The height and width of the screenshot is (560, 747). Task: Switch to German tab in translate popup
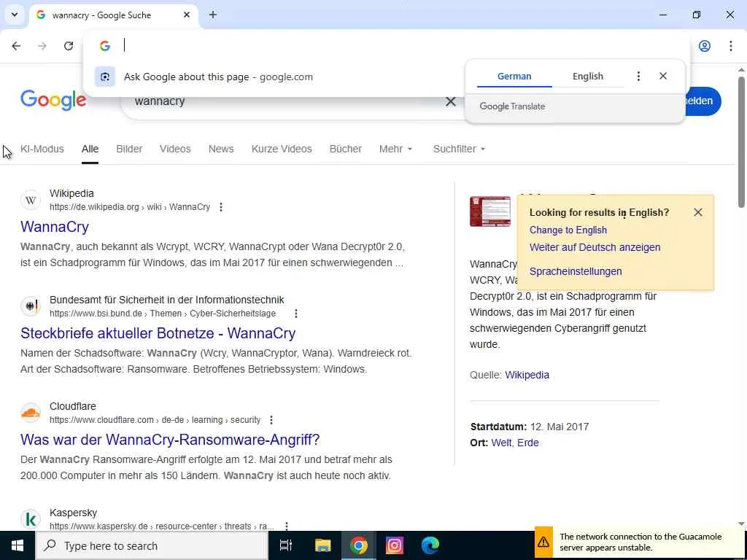tap(514, 76)
